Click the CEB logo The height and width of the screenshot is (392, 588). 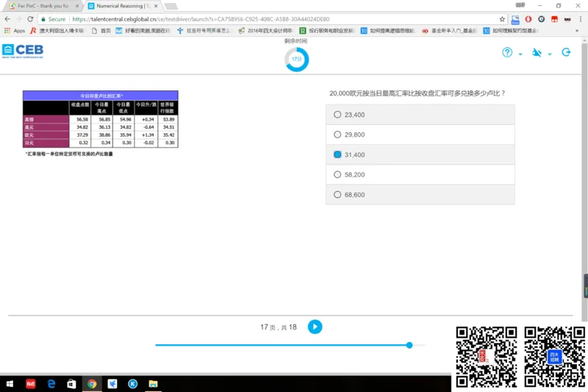(23, 51)
